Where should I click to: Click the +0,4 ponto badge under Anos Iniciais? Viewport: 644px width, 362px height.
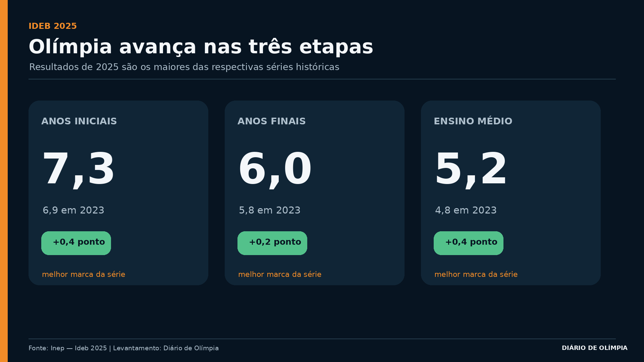[x=76, y=243]
